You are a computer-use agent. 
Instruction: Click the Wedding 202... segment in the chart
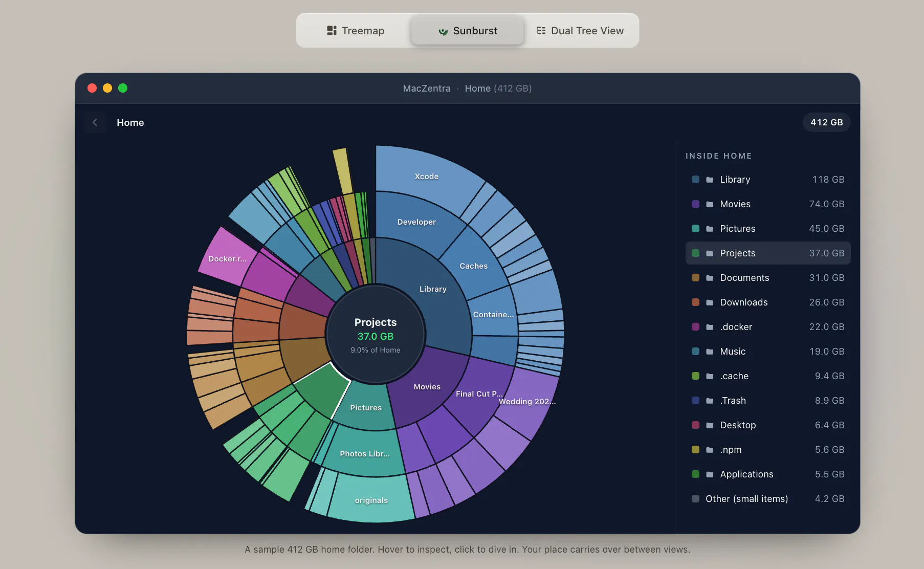[x=527, y=402]
